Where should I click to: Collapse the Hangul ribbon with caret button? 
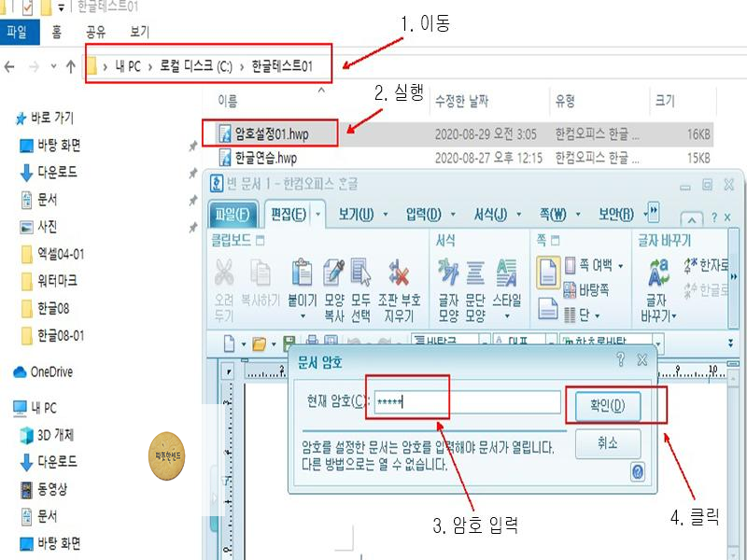(692, 219)
